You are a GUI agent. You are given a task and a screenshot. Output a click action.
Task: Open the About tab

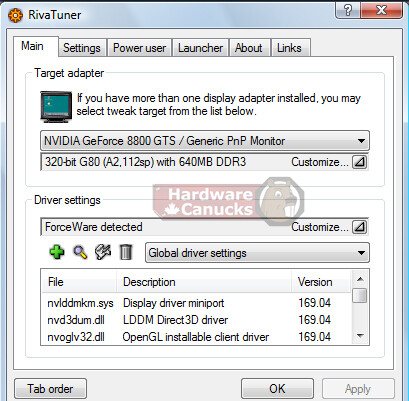249,48
